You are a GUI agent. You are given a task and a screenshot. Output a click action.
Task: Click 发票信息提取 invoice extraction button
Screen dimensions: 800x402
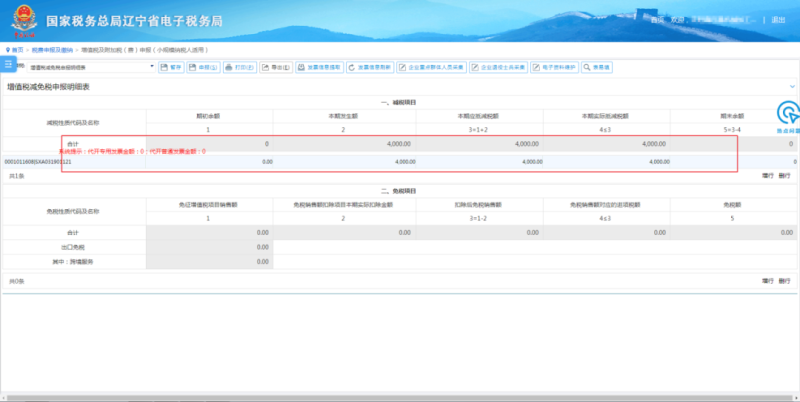pos(319,67)
